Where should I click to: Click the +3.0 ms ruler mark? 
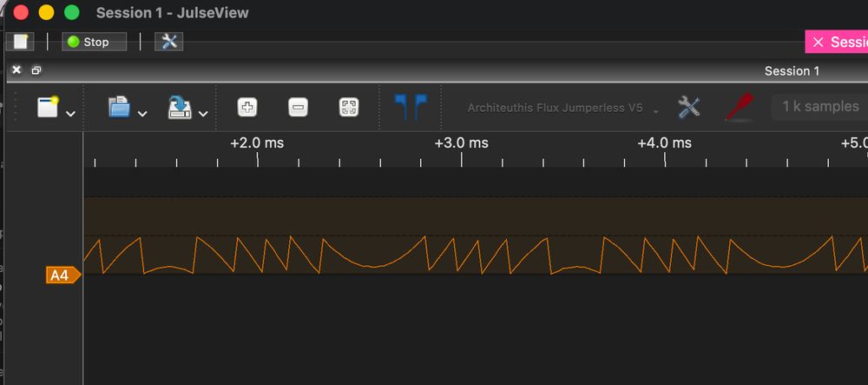tap(461, 143)
